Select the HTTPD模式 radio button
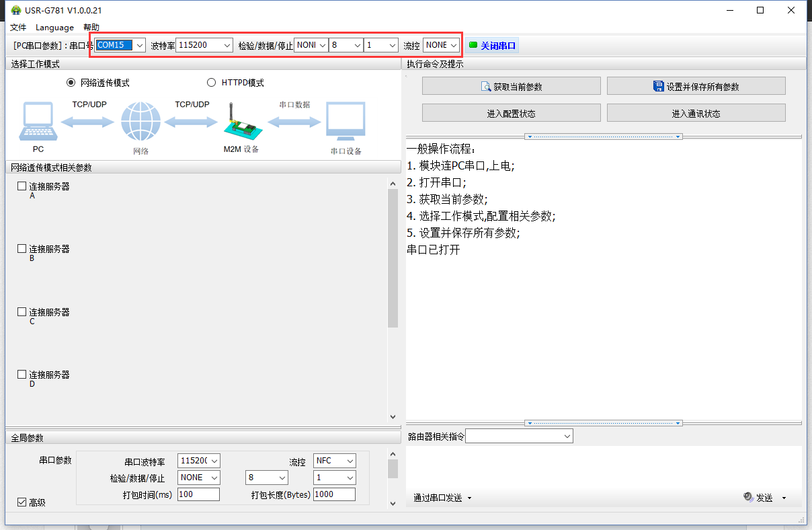 (x=212, y=83)
